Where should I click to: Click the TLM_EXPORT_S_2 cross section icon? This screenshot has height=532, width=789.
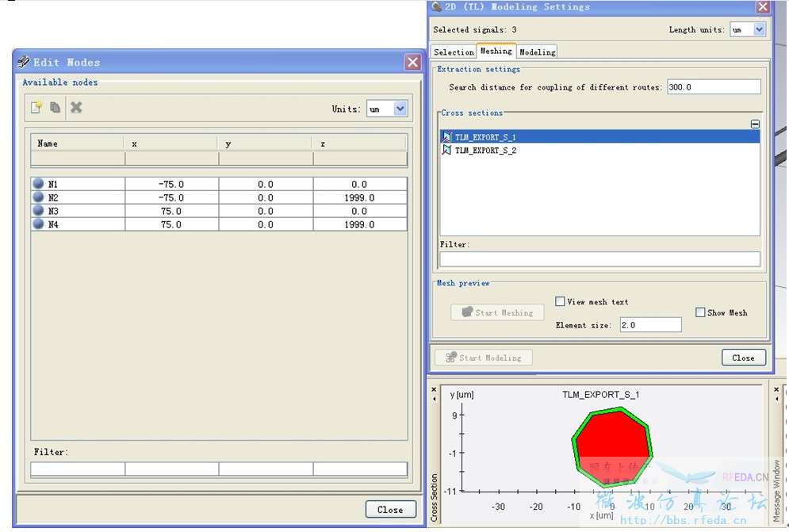pos(446,150)
